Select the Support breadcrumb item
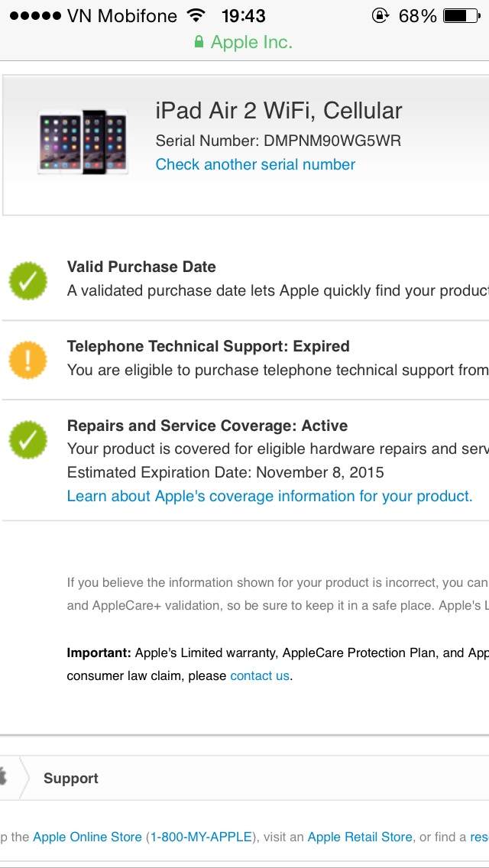This screenshot has height=868, width=489. pos(71,778)
